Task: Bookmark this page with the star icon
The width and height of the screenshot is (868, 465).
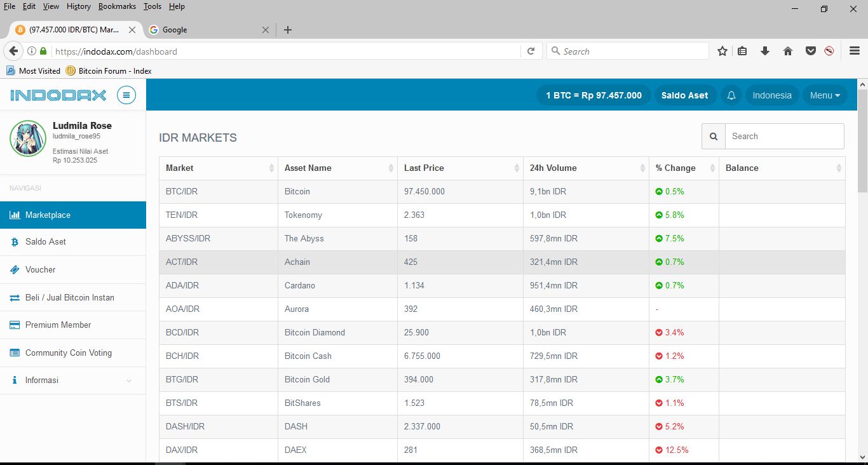Action: tap(722, 51)
